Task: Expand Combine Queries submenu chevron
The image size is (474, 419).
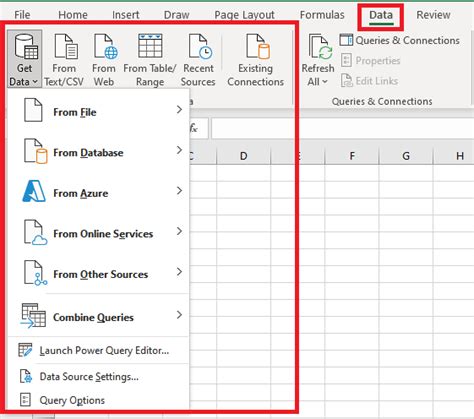Action: click(x=179, y=315)
